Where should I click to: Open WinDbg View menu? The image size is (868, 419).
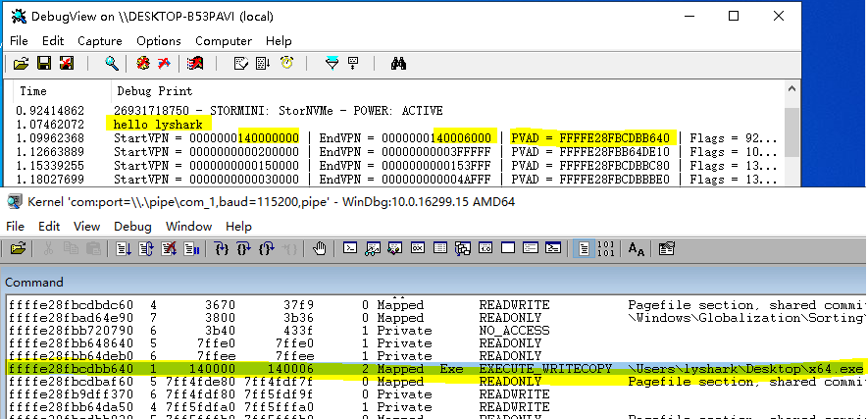coord(87,227)
